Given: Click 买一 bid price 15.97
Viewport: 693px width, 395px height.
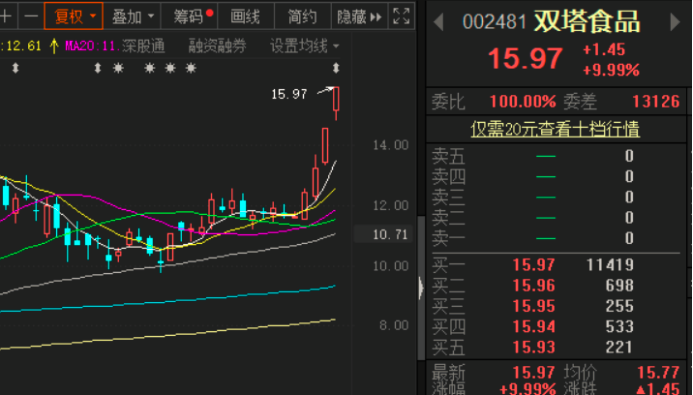Looking at the screenshot, I should coord(533,265).
